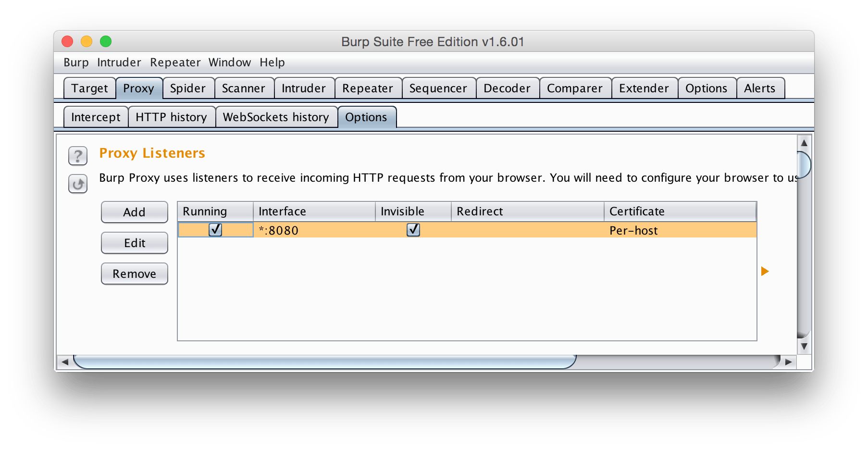868x449 pixels.
Task: Sort by the Running column header
Action: click(x=215, y=212)
